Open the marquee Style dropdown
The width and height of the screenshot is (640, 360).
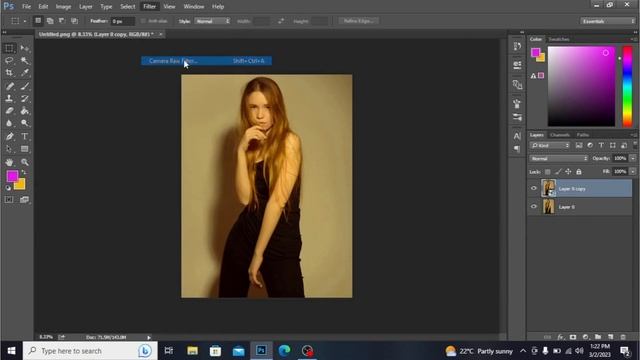point(212,21)
